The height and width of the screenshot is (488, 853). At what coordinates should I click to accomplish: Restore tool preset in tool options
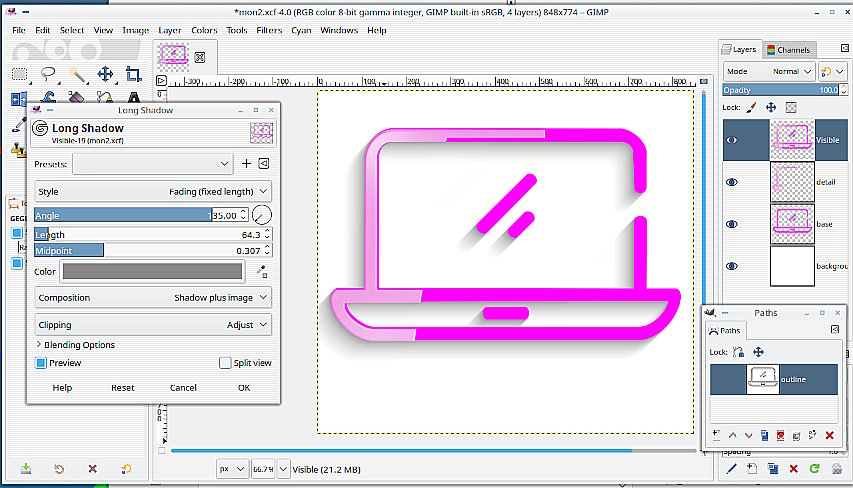pyautogui.click(x=59, y=468)
